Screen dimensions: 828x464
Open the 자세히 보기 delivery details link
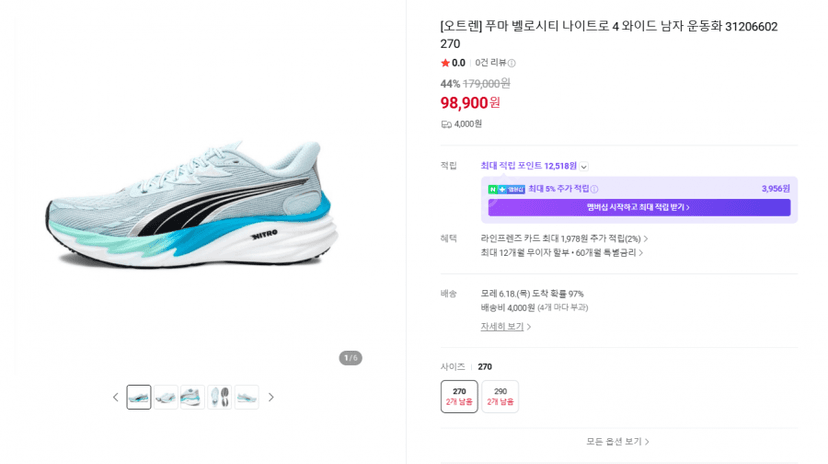505,327
